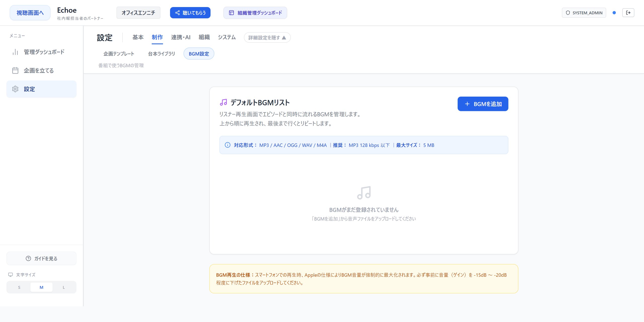
Task: Click the shield icon beside SYSTEM_ADMIN
Action: pos(568,13)
